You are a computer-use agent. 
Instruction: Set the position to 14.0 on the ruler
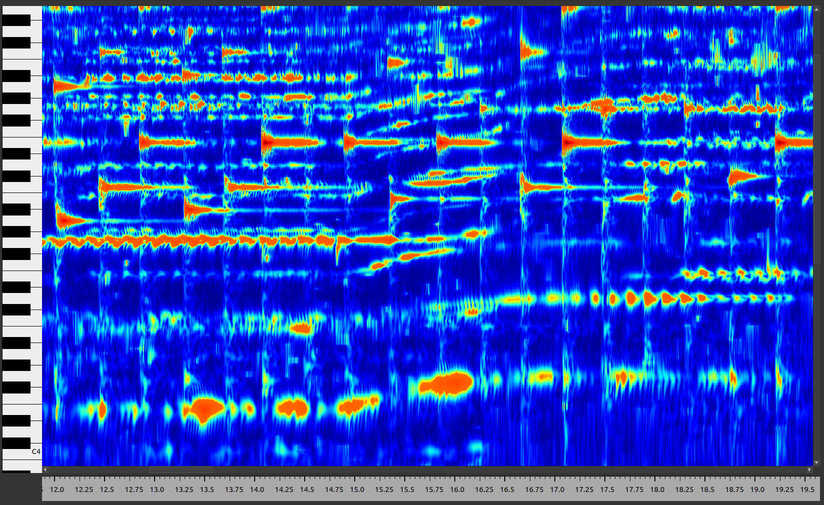[257, 491]
